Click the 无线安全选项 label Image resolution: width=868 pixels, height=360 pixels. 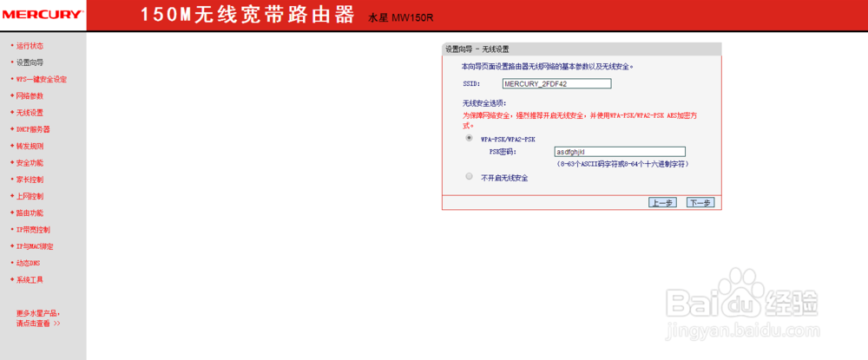[x=485, y=103]
